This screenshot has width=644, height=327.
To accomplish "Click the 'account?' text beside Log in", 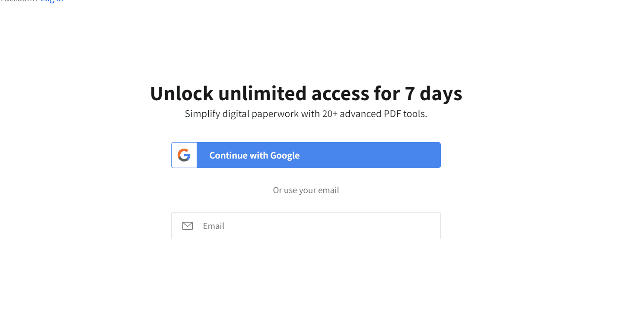I will (x=19, y=1).
